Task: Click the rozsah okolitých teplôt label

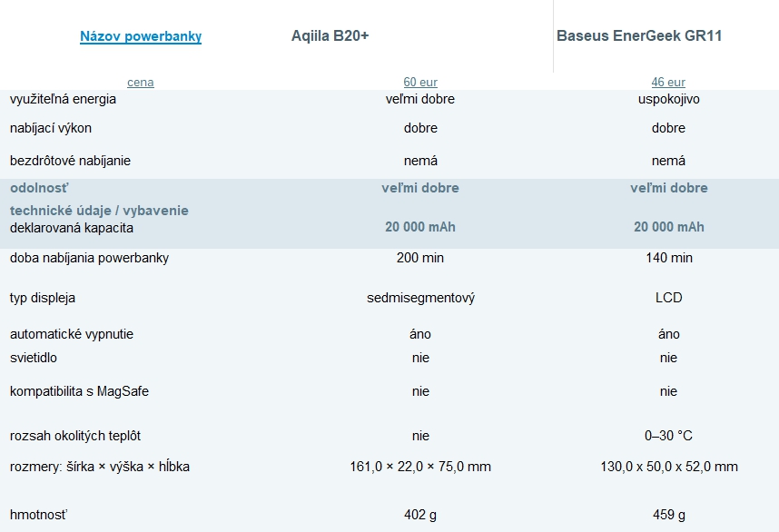Action: (x=75, y=436)
